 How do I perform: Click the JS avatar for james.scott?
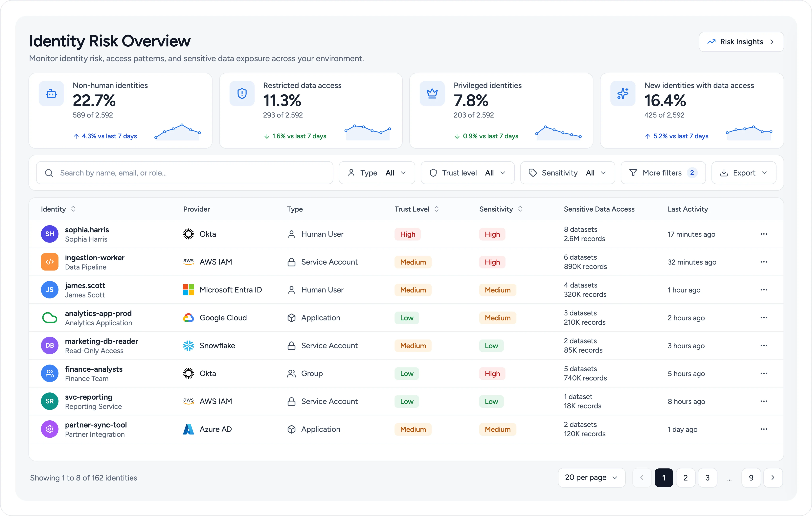pos(50,290)
